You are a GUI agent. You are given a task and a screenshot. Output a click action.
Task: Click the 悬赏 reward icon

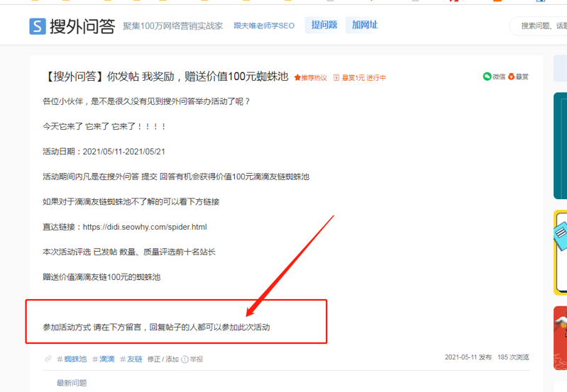coord(512,77)
